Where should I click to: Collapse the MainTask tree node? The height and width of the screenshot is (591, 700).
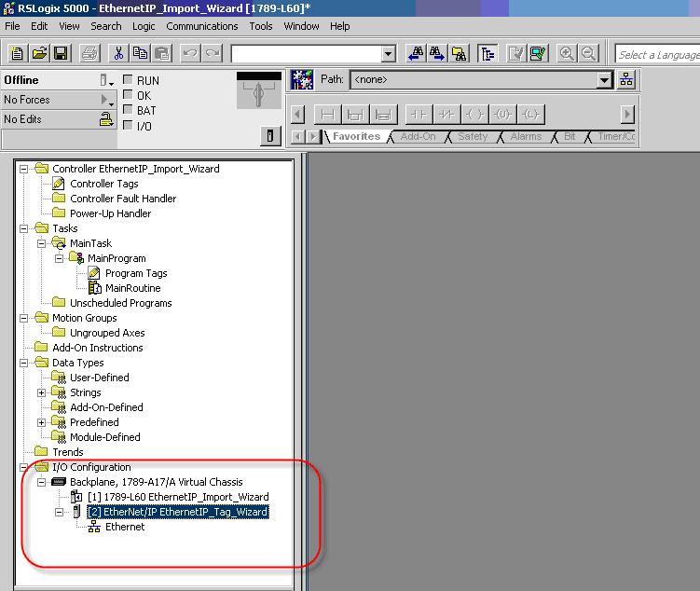42,243
